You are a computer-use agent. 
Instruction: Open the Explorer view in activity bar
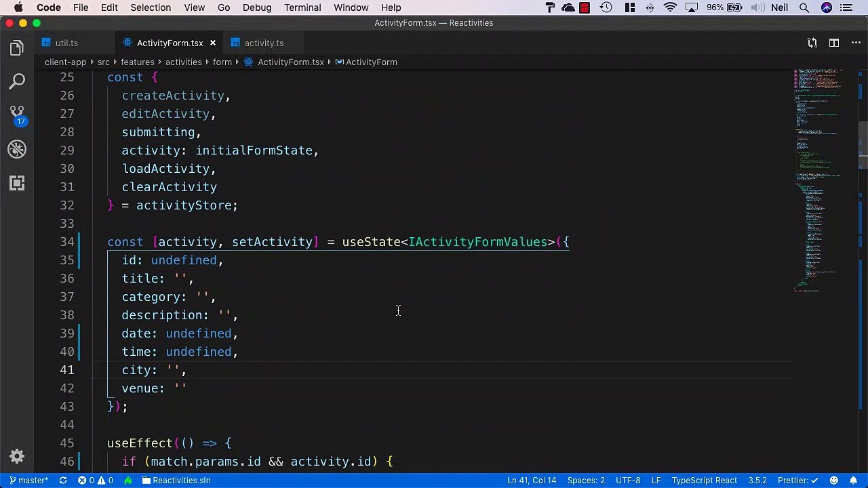coord(17,48)
